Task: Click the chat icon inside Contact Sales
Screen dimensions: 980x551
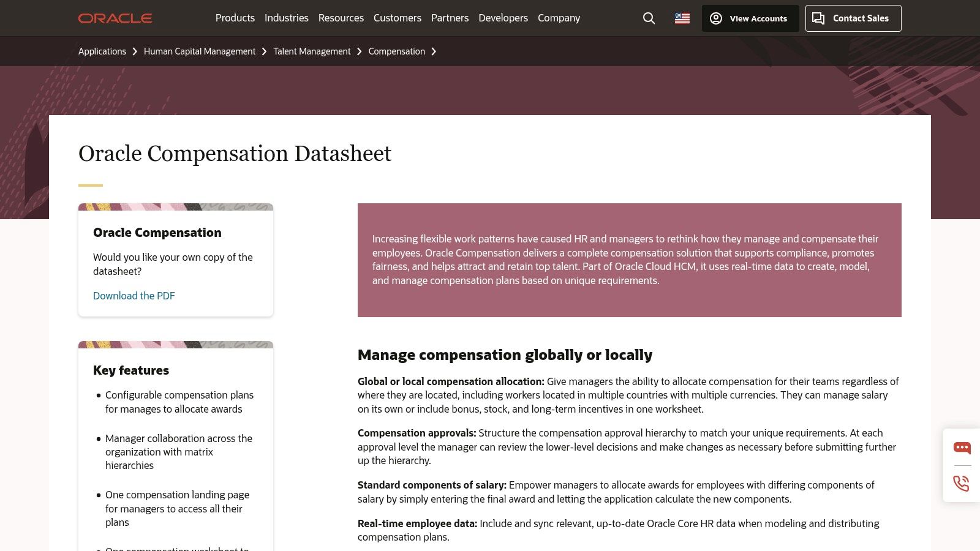Action: [x=818, y=18]
